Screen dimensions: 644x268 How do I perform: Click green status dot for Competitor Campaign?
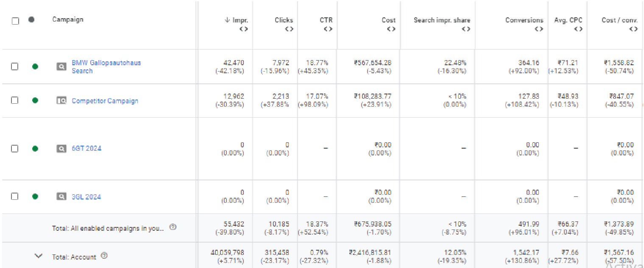point(35,101)
